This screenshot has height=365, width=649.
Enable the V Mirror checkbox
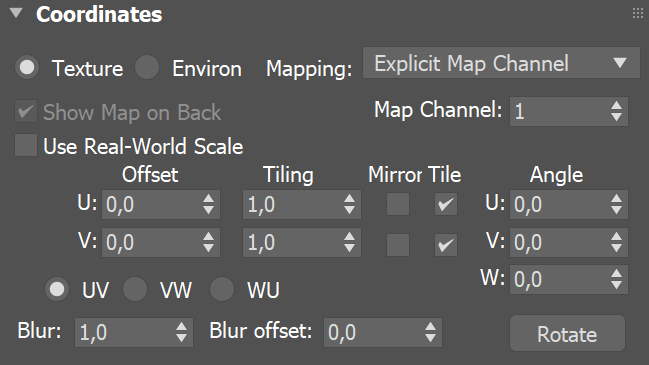point(398,245)
